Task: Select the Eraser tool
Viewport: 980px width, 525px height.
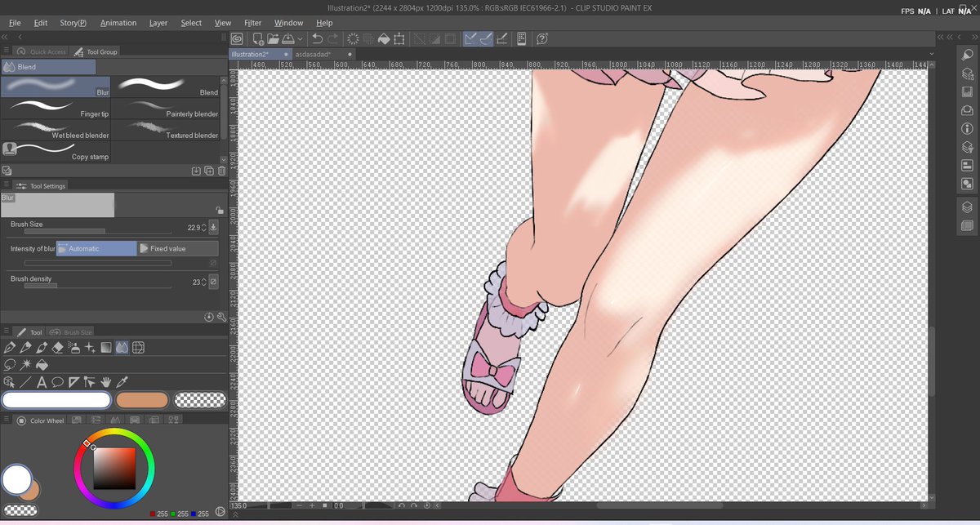Action: point(58,348)
